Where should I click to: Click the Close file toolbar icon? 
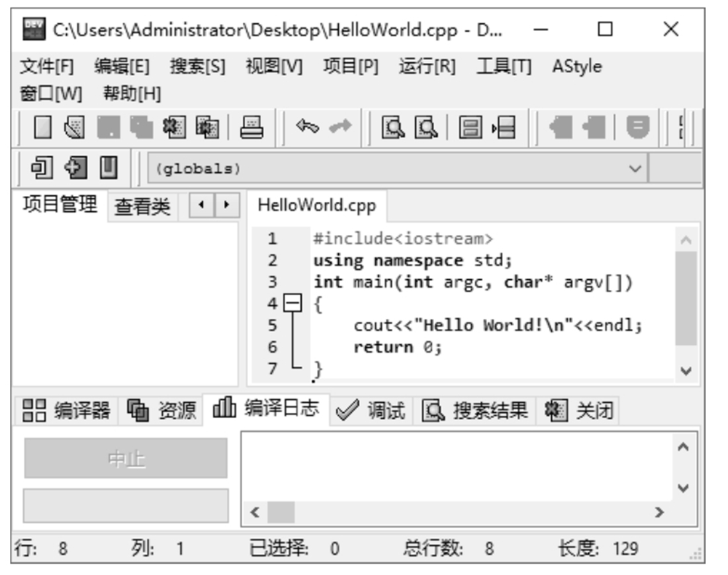click(x=174, y=127)
